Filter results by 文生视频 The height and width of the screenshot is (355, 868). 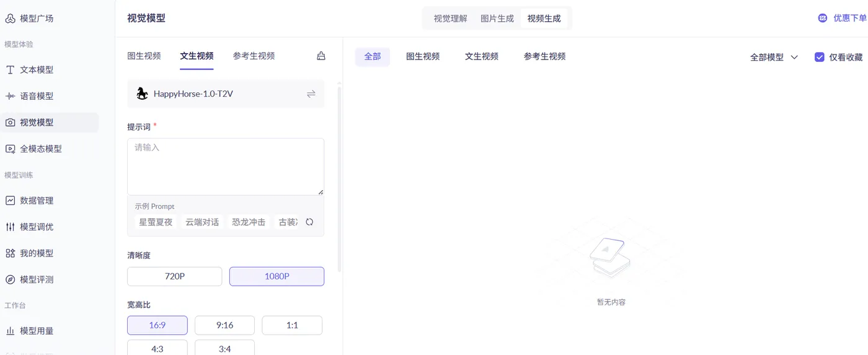coord(482,56)
